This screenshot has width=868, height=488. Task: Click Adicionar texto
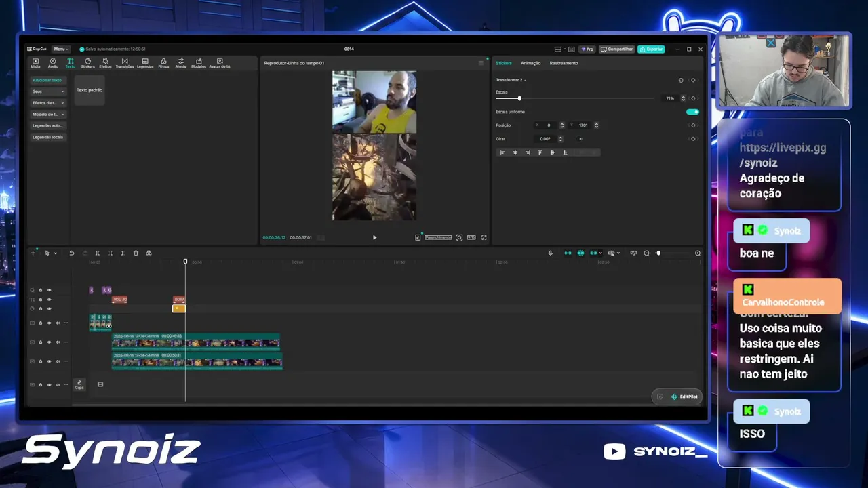point(47,80)
